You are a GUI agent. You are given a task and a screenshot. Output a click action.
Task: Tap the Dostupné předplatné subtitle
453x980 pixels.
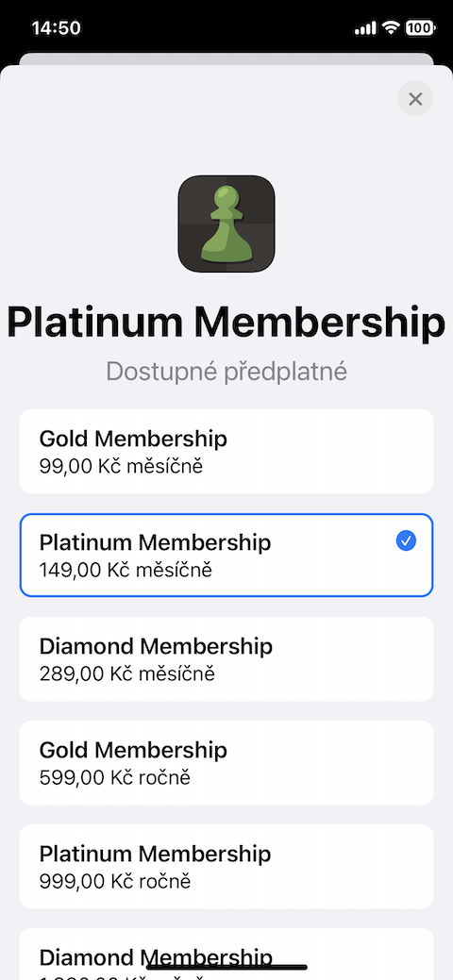pyautogui.click(x=226, y=372)
